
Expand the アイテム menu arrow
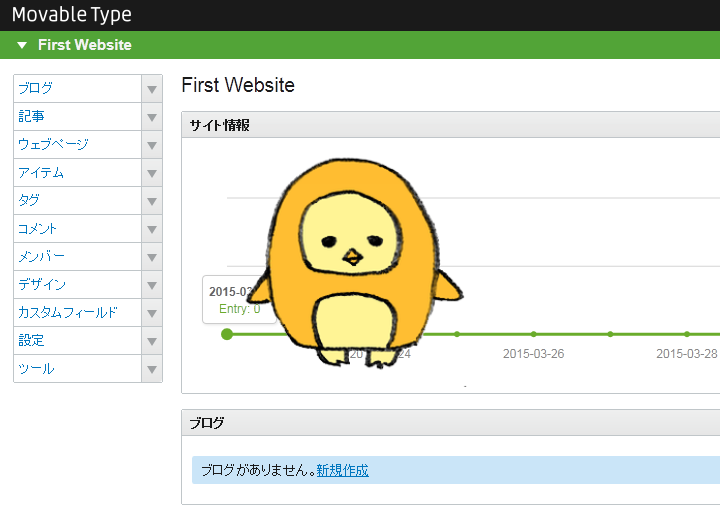152,173
